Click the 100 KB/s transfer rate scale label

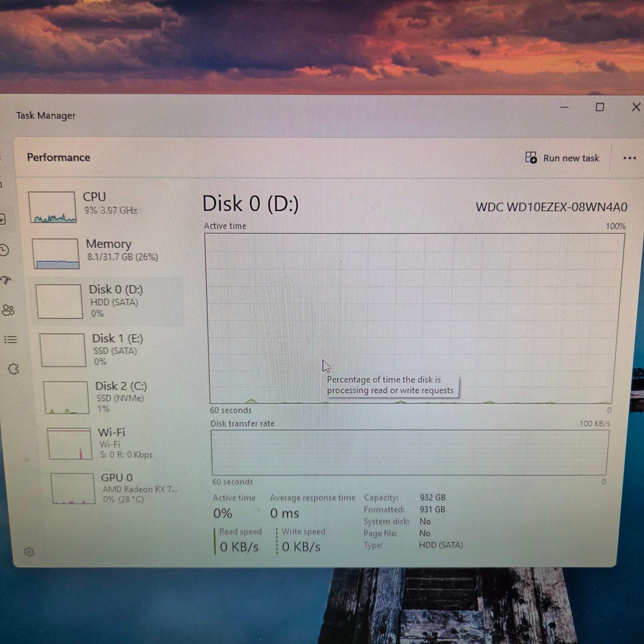(595, 423)
